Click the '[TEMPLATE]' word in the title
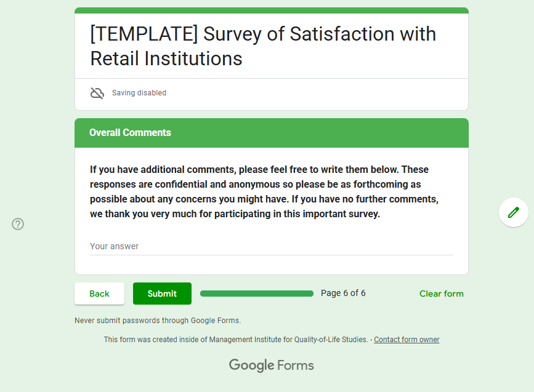The height and width of the screenshot is (392, 534). 144,34
